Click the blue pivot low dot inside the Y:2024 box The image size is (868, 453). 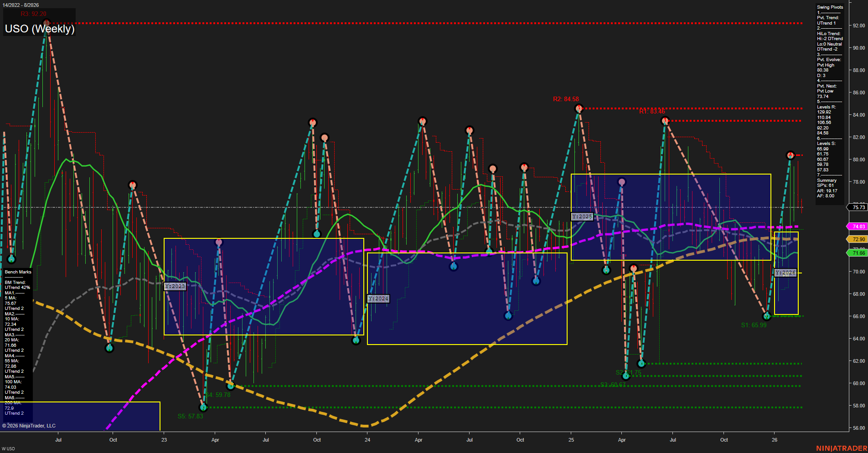click(x=508, y=315)
